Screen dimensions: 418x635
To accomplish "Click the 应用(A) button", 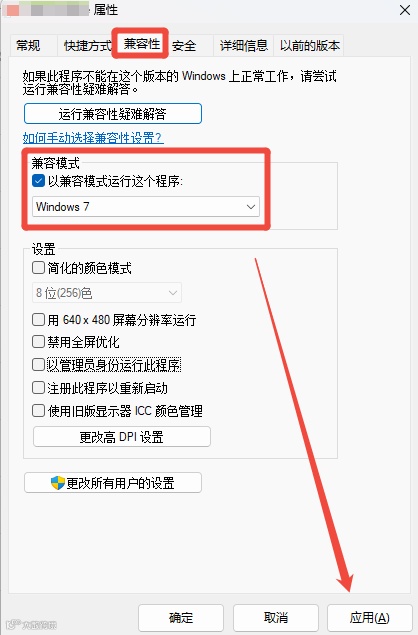I will pos(369,618).
